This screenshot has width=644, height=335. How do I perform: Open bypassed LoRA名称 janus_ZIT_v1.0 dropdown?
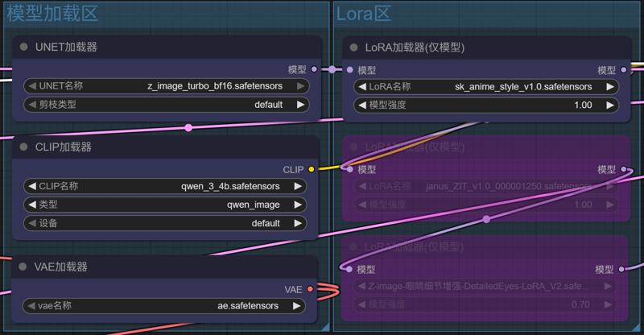[486, 186]
